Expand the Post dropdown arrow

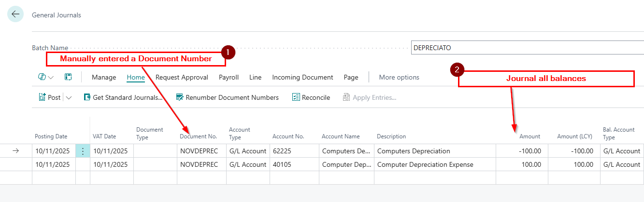pos(69,97)
